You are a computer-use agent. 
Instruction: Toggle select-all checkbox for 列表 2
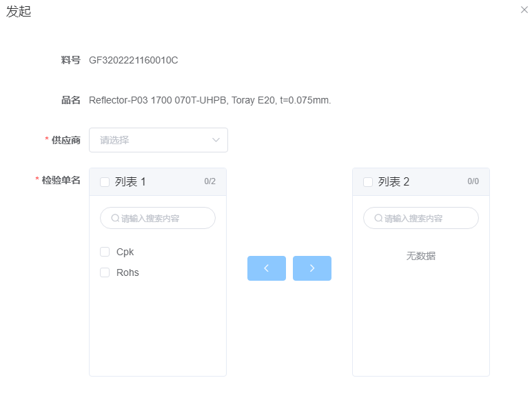368,182
